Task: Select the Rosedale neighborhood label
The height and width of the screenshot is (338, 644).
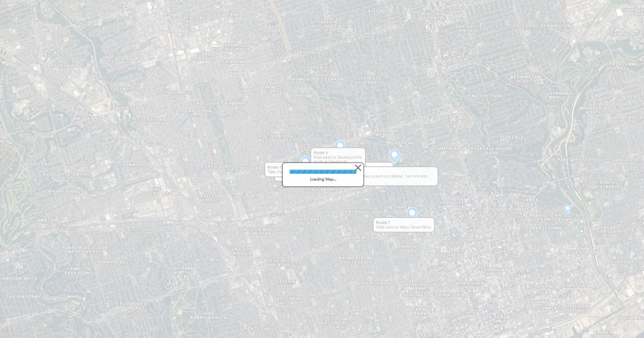Action: (x=511, y=137)
